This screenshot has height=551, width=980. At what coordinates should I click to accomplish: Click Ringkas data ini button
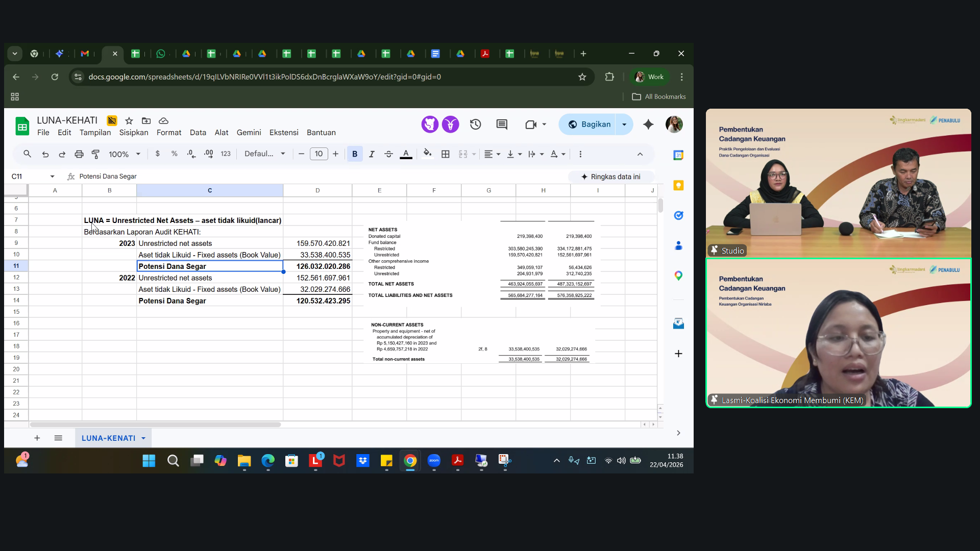click(611, 177)
